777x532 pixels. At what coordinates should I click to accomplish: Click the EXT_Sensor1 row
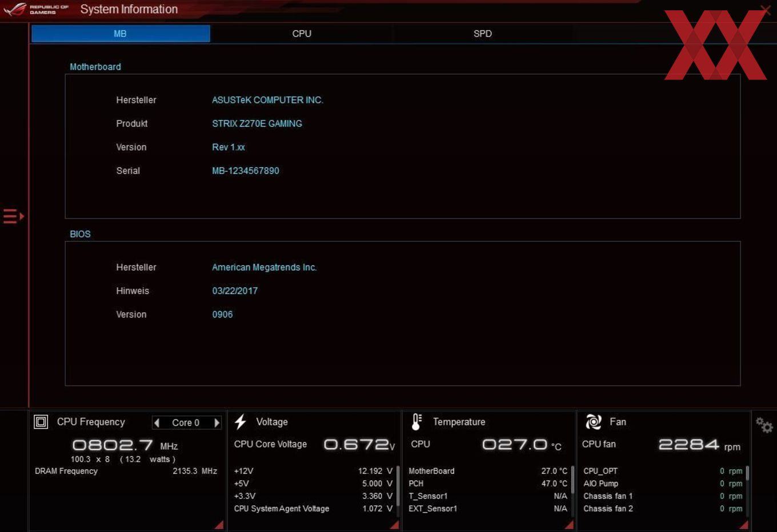[488, 509]
